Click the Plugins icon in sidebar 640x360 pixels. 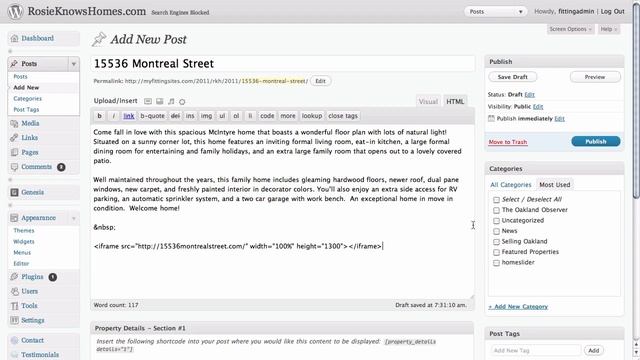point(14,277)
